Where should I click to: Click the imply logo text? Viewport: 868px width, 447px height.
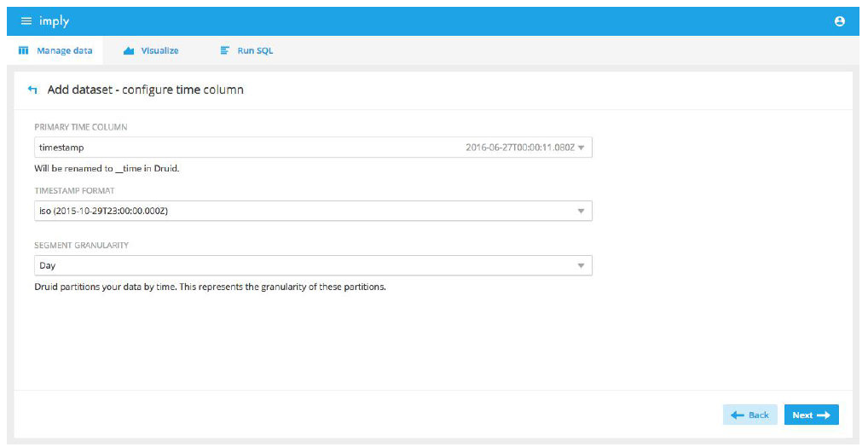[53, 21]
